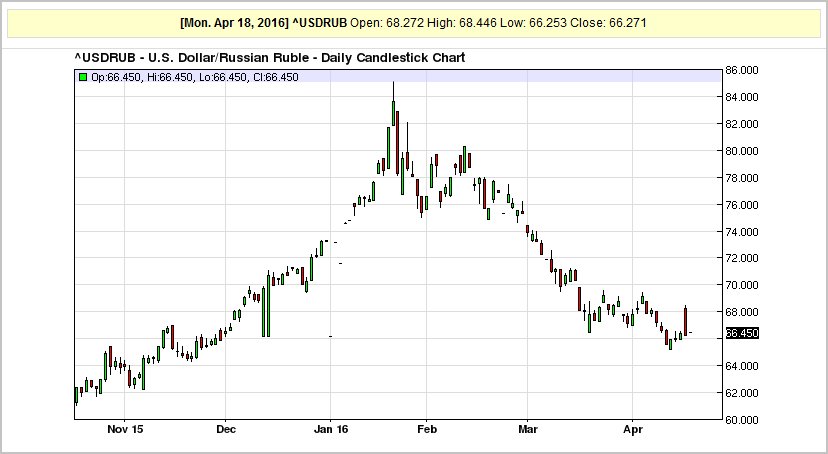
Task: Click the 'Feb' x-axis label
Action: (x=427, y=429)
